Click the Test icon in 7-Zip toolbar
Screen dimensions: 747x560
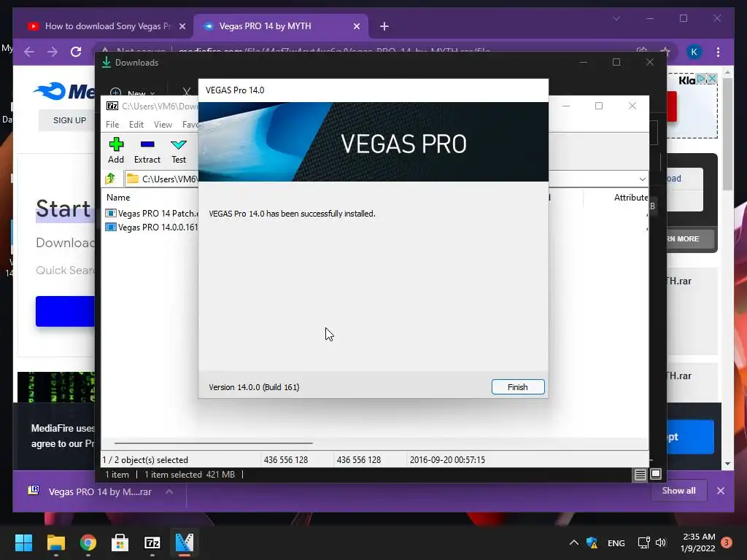[x=179, y=150]
